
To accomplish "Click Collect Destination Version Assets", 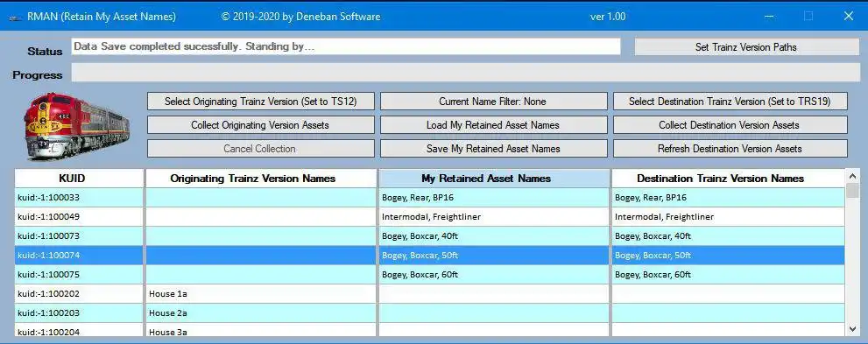I will click(x=730, y=125).
